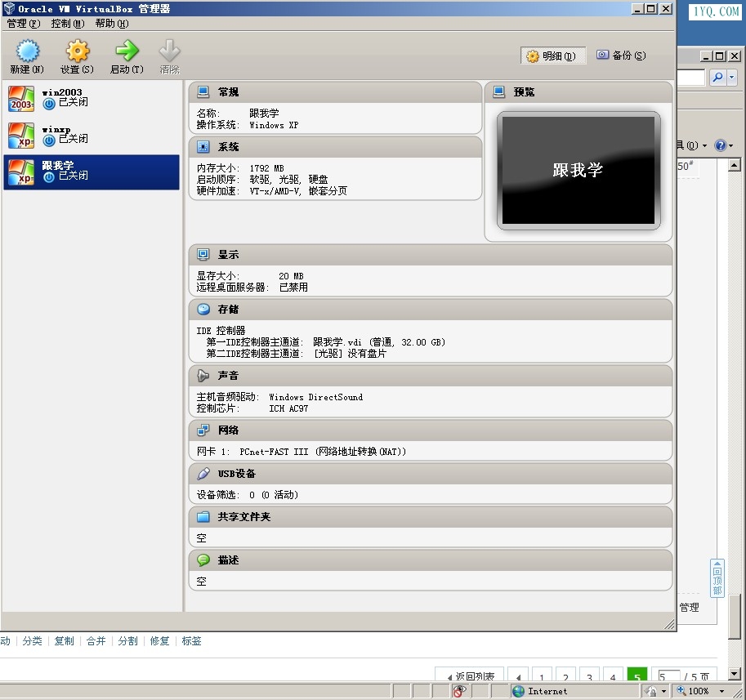This screenshot has width=746, height=700.
Task: Open the 管理(F) menu
Action: [24, 24]
